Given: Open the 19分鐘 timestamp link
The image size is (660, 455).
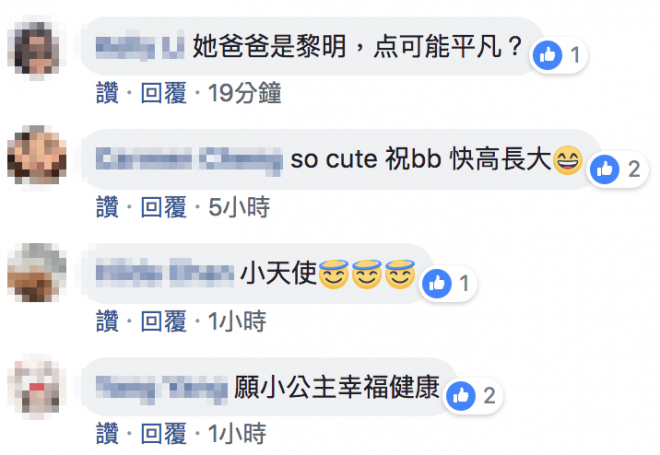Looking at the screenshot, I should (x=245, y=93).
